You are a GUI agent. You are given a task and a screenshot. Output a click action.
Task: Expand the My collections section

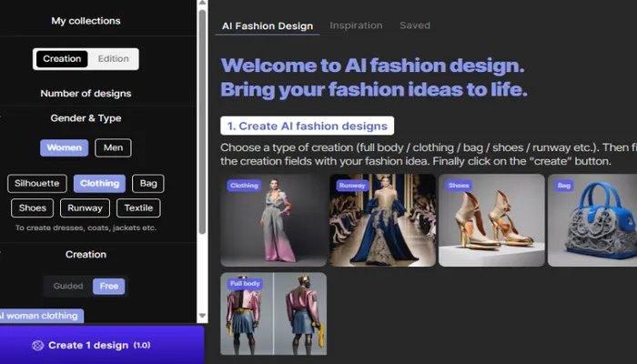click(x=86, y=20)
